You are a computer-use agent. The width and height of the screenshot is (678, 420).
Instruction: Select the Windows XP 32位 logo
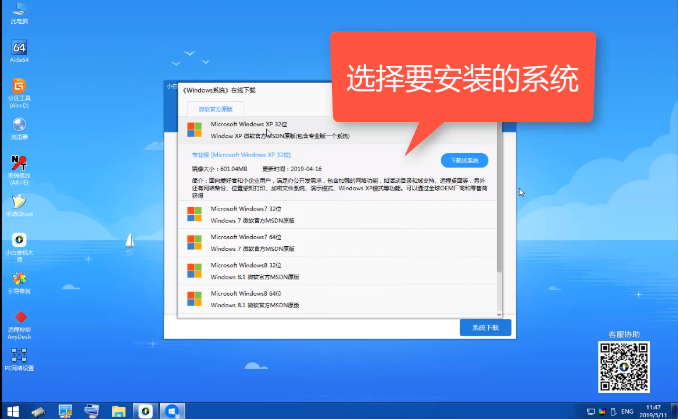coord(194,129)
